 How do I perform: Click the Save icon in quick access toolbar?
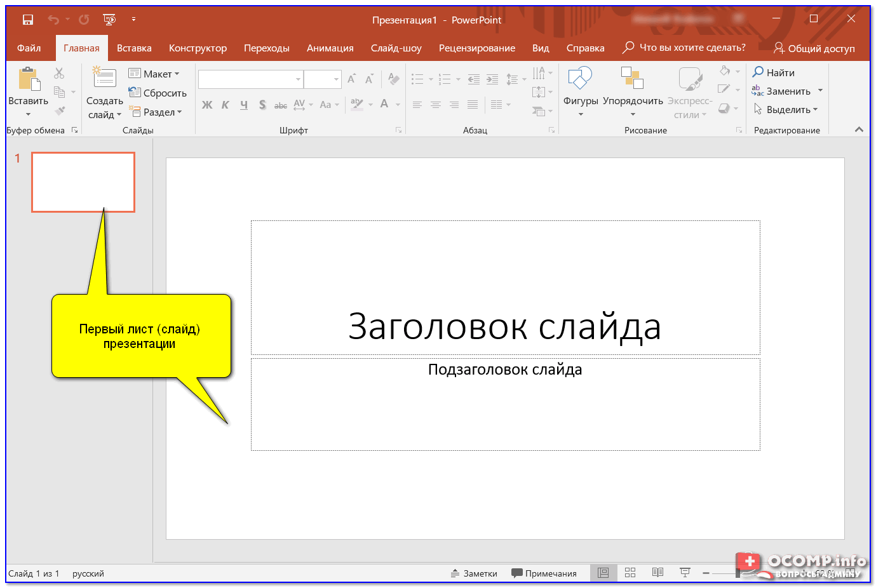point(27,20)
